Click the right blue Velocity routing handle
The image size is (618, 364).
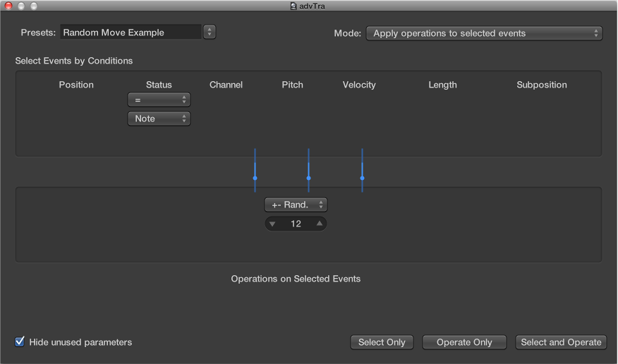coord(362,178)
